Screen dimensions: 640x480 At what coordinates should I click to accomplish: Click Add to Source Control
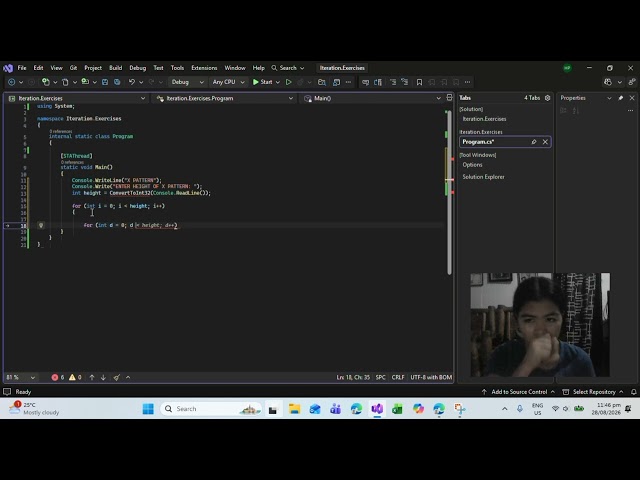518,391
